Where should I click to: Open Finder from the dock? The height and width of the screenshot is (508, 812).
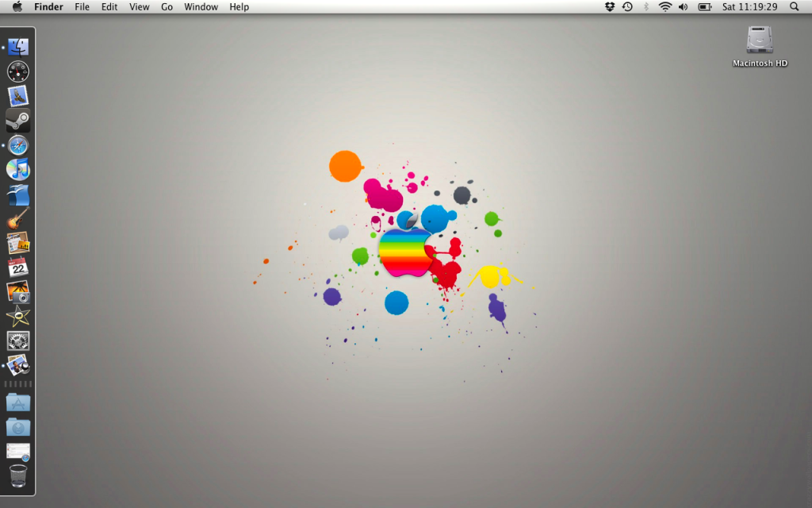18,47
